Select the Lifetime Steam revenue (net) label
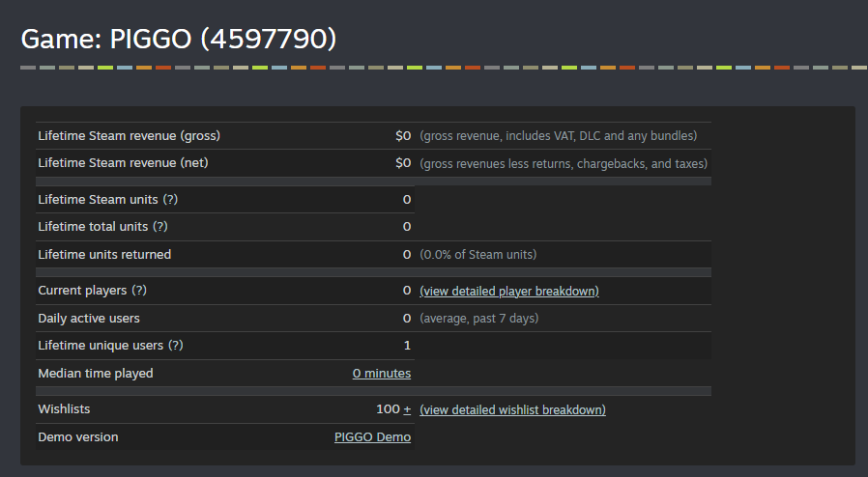868x477 pixels. (x=123, y=163)
